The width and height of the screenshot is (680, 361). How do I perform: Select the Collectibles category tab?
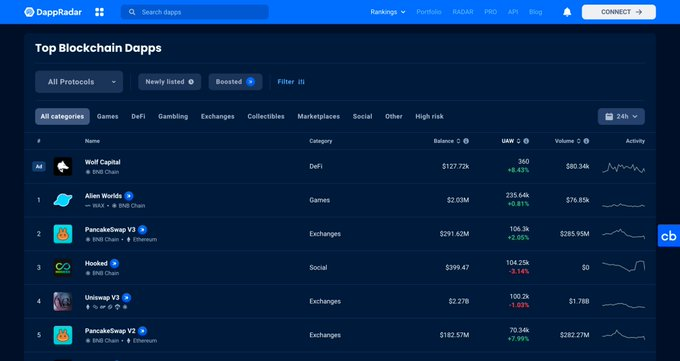point(266,116)
